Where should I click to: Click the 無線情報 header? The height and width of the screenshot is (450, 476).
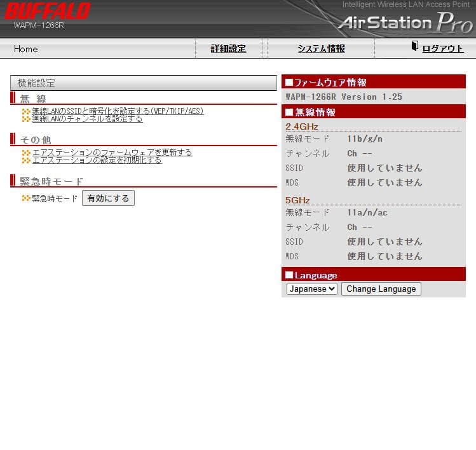[x=374, y=112]
